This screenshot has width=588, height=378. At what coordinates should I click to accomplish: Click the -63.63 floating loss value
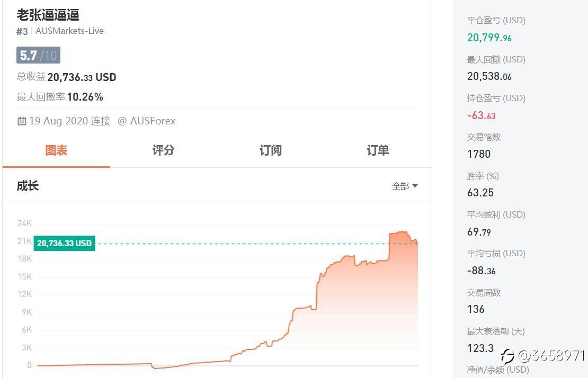481,115
